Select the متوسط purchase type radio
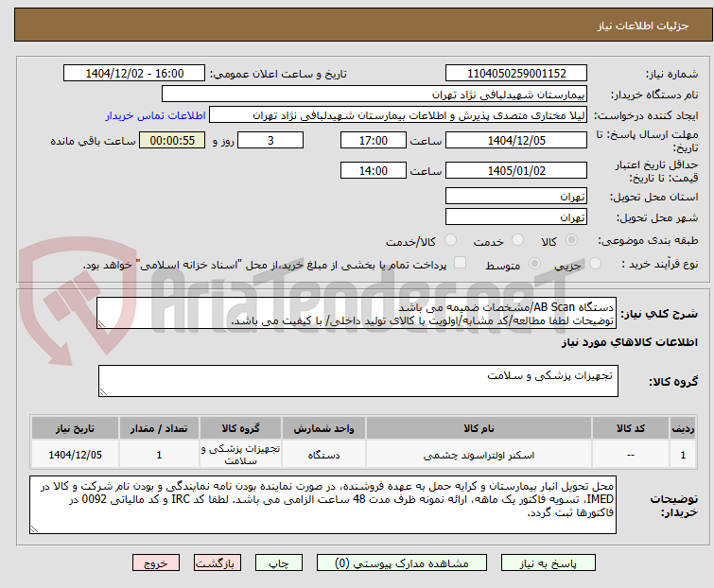This screenshot has width=714, height=588. click(534, 264)
